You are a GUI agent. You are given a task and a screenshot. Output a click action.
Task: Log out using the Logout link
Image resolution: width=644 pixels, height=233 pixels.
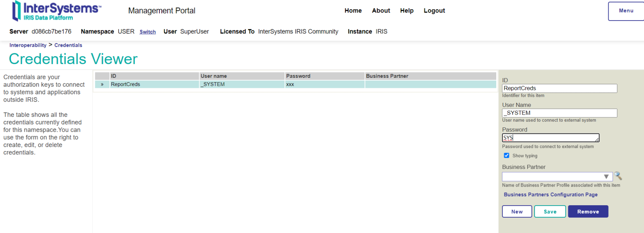pos(434,10)
